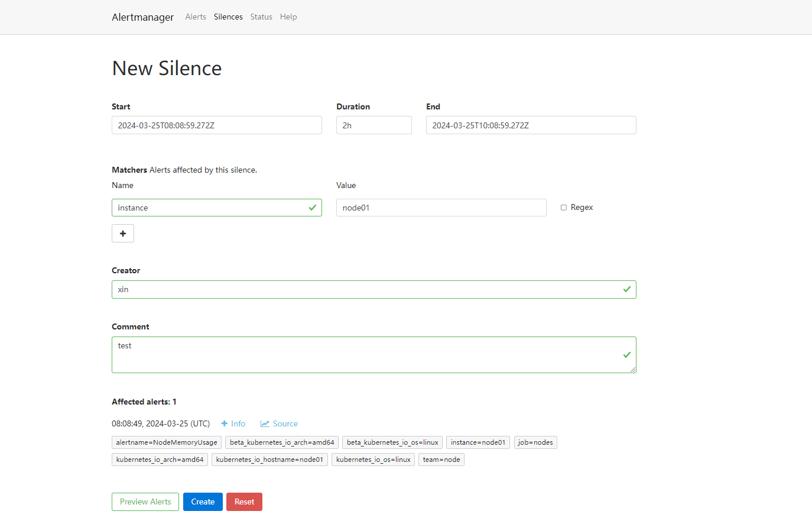Image resolution: width=812 pixels, height=524 pixels.
Task: Click the matcher Value field 'node01'
Action: click(441, 208)
